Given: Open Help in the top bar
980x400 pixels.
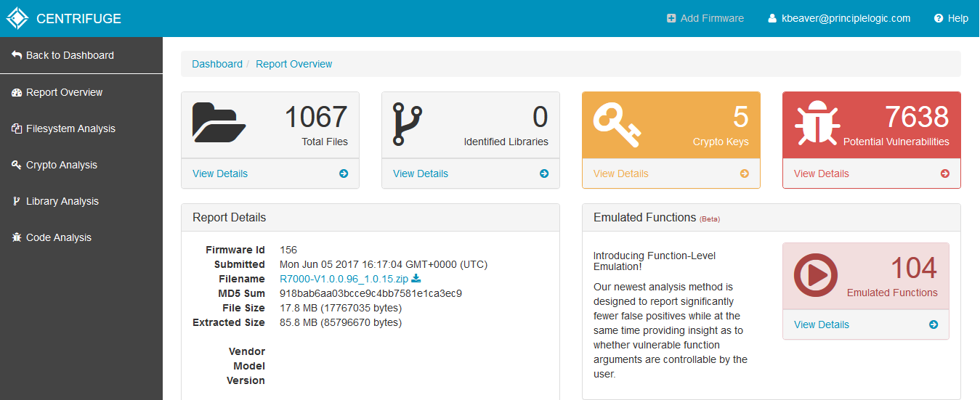Looking at the screenshot, I should click(x=951, y=18).
